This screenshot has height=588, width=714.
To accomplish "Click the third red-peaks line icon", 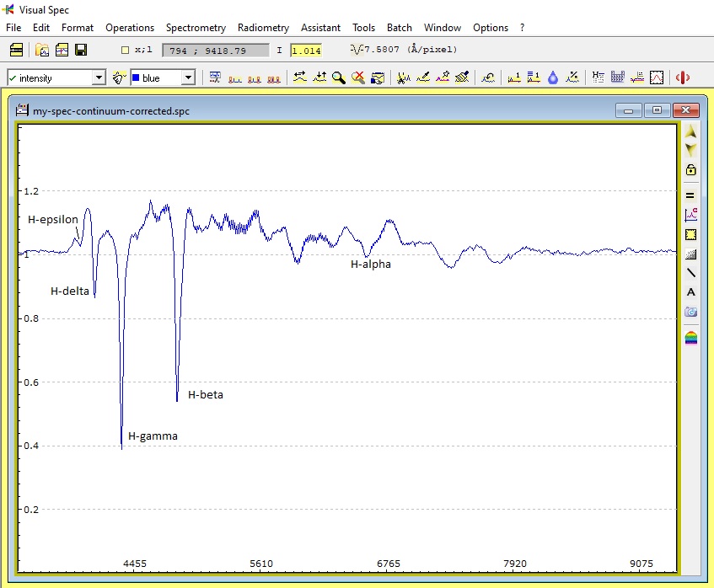I will 274,79.
